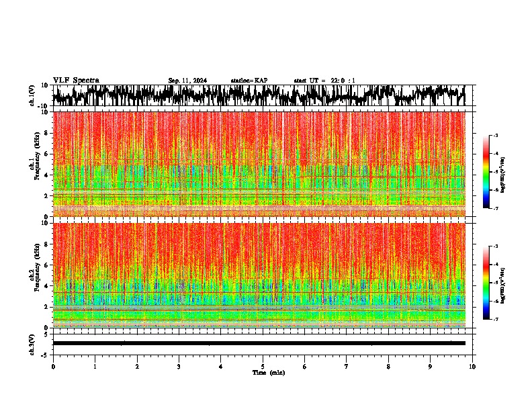Click the ch.3 black voltage trace
The height and width of the screenshot is (411, 532).
coord(259,343)
